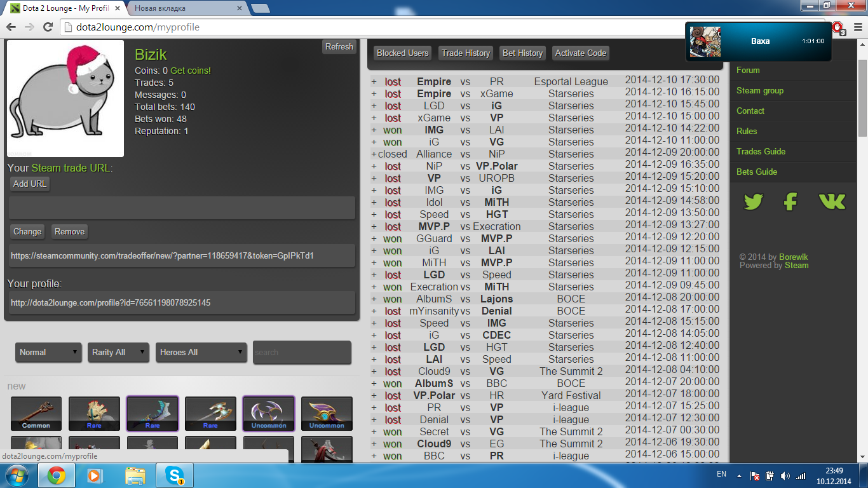Image resolution: width=868 pixels, height=488 pixels.
Task: Click the Add URL button
Action: [x=30, y=184]
